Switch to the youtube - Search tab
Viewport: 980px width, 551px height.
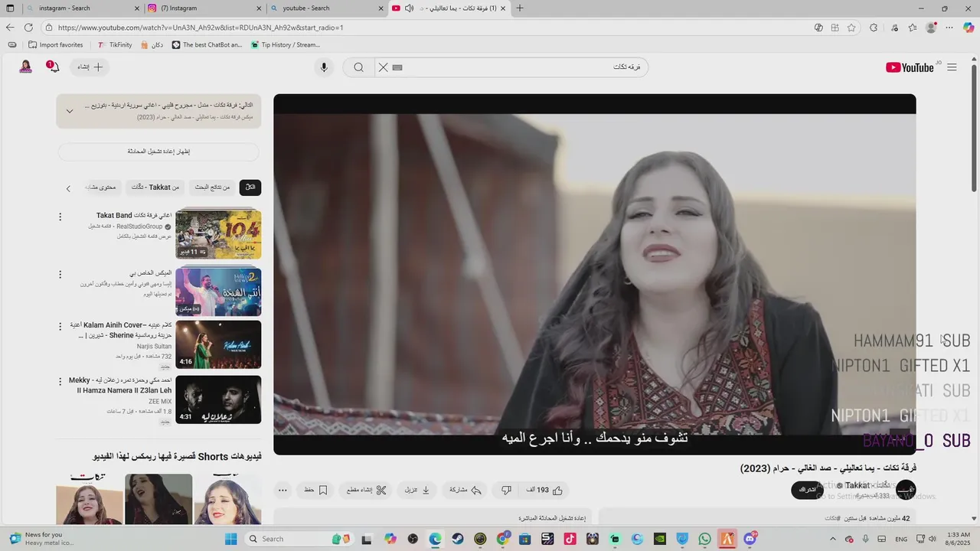[326, 8]
